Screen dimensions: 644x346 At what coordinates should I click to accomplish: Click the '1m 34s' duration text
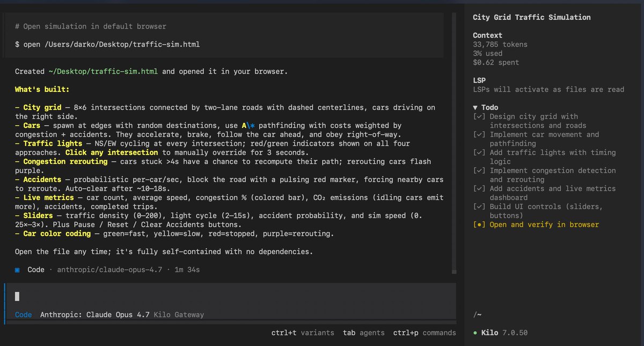click(x=187, y=270)
